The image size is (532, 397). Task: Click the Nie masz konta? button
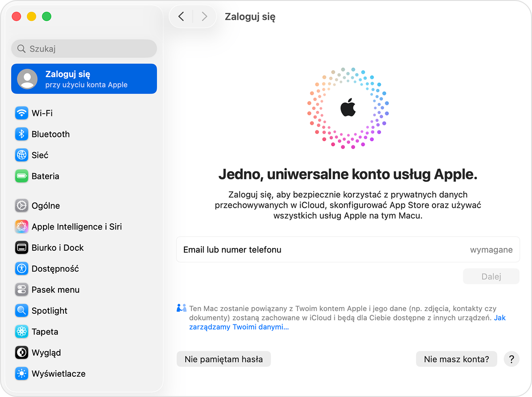456,359
